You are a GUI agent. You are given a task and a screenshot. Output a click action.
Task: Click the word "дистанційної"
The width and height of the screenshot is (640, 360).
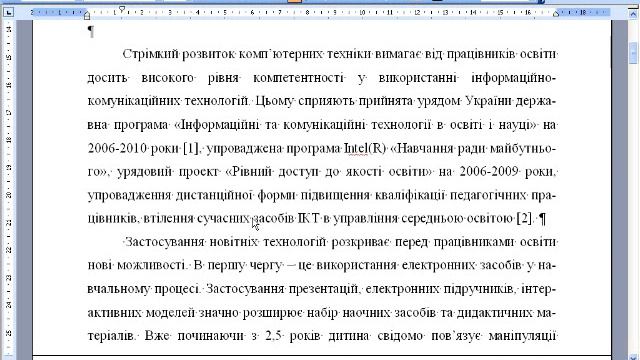[x=214, y=196]
